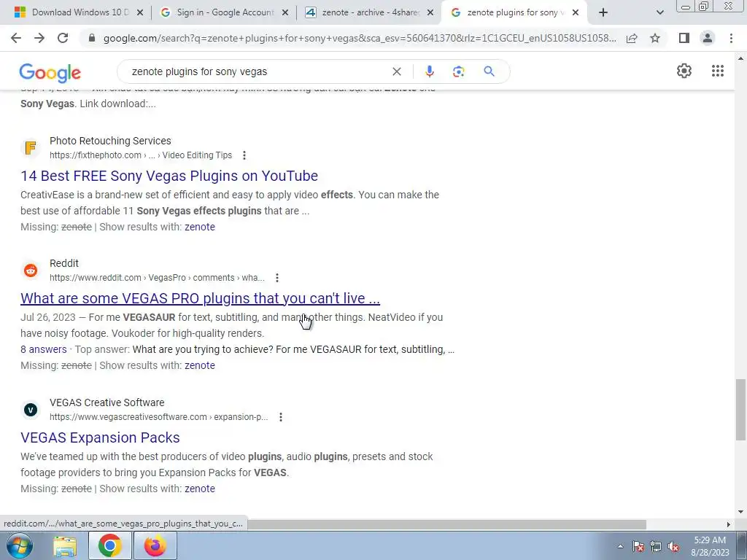Click the fixthephoto.com breadcrumb URL
The height and width of the screenshot is (560, 747).
point(141,155)
